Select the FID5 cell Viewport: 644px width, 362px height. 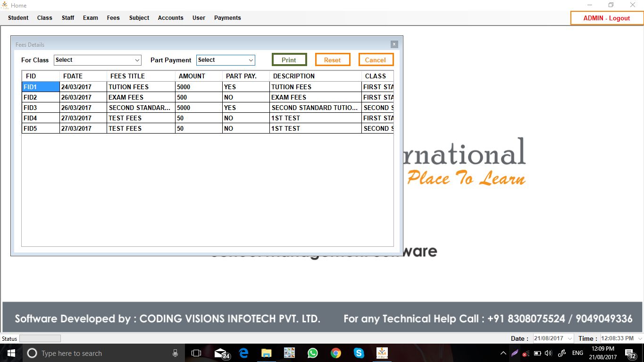pyautogui.click(x=41, y=128)
